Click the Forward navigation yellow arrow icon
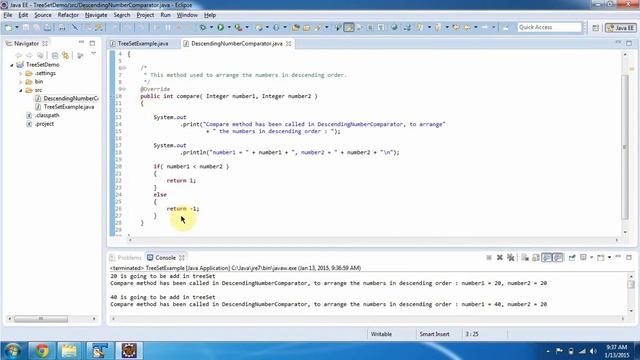 pos(485,27)
